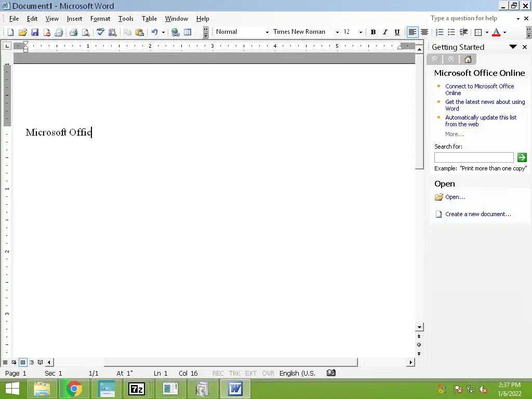Switch to Normal View button
Image resolution: width=532 pixels, height=399 pixels.
[5, 362]
